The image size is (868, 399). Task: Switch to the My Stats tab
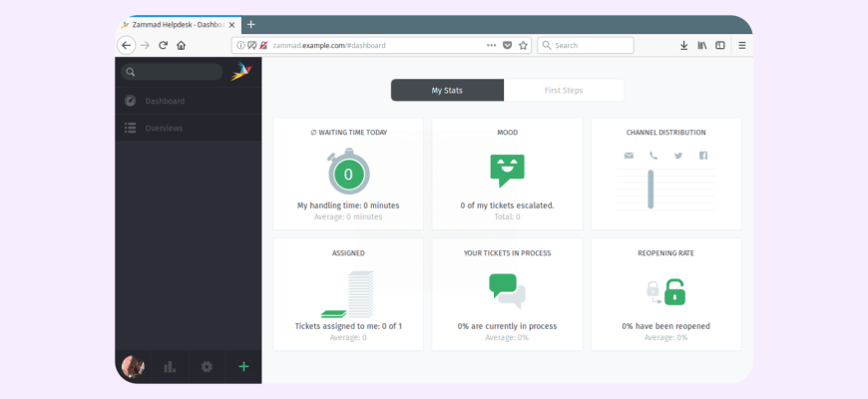pyautogui.click(x=447, y=91)
